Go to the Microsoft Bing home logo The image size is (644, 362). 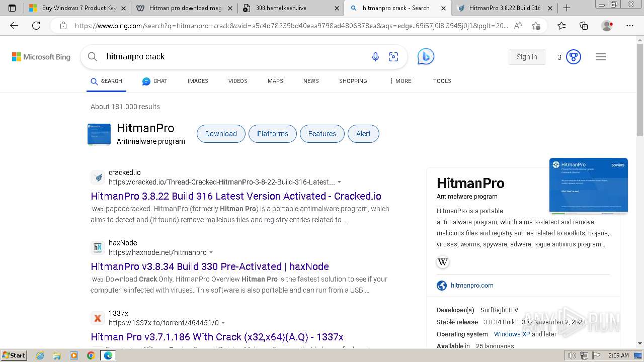pos(41,57)
